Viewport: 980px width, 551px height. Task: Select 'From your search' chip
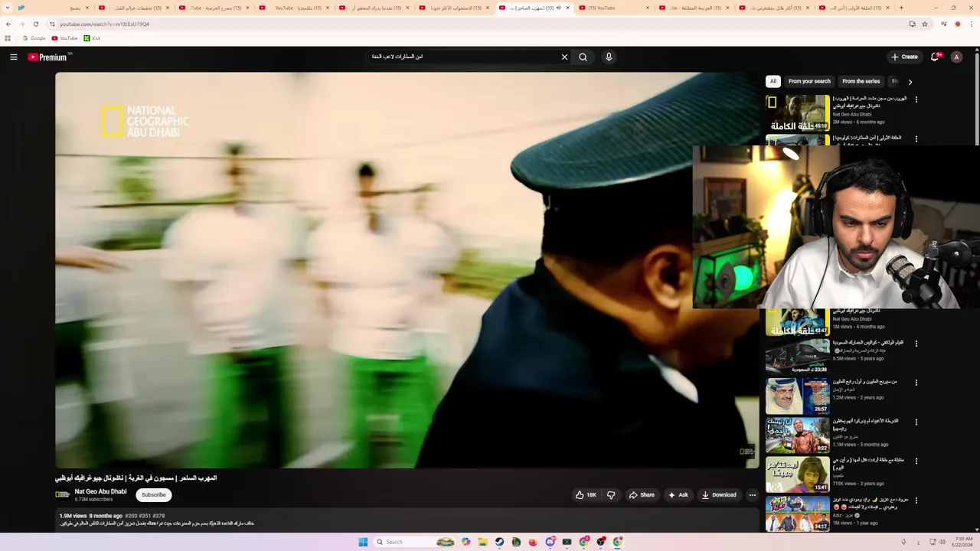click(x=809, y=81)
